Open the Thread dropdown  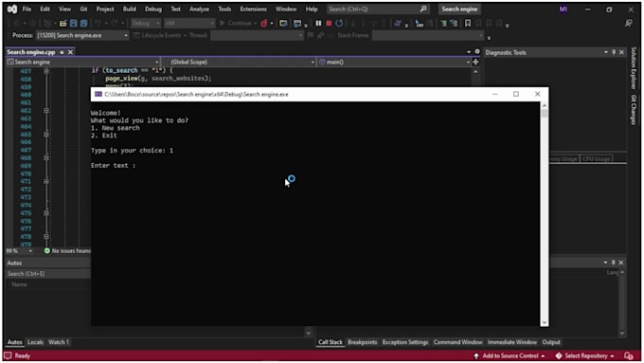coord(257,35)
